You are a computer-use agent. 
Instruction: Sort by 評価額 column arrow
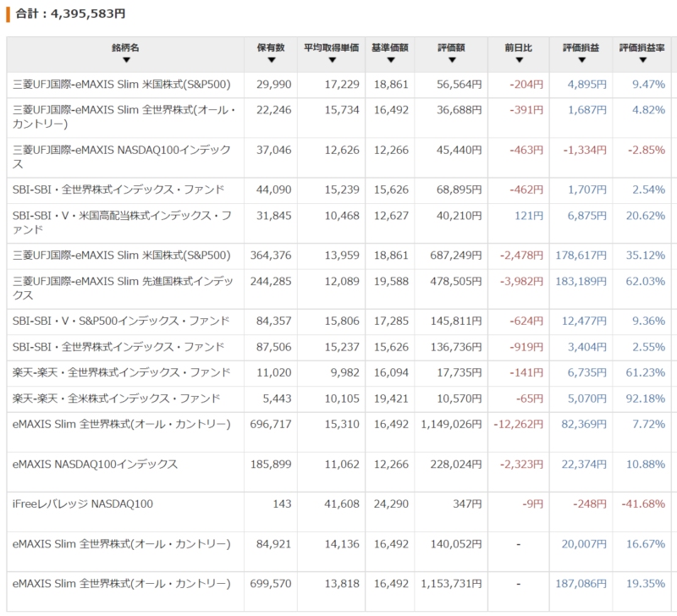point(452,60)
